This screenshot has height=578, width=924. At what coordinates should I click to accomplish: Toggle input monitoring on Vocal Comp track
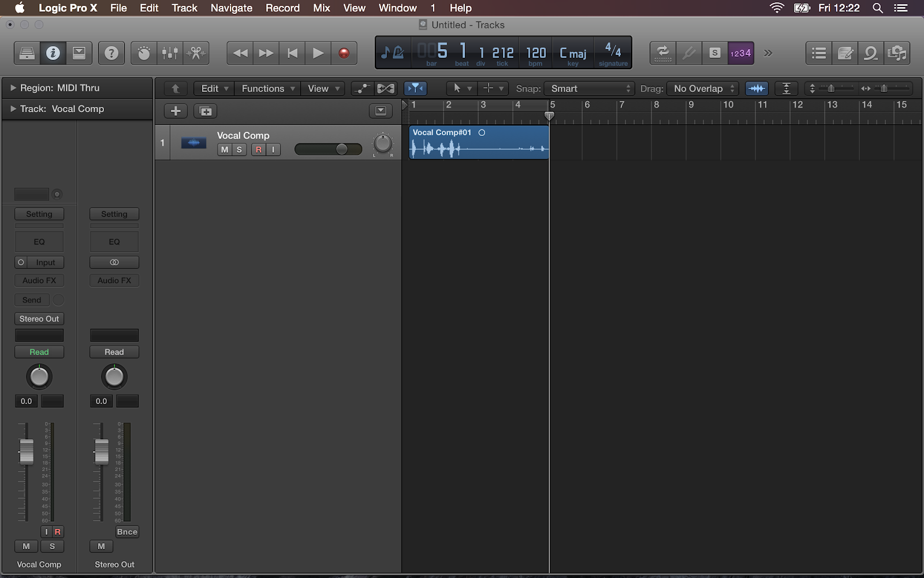(x=273, y=150)
